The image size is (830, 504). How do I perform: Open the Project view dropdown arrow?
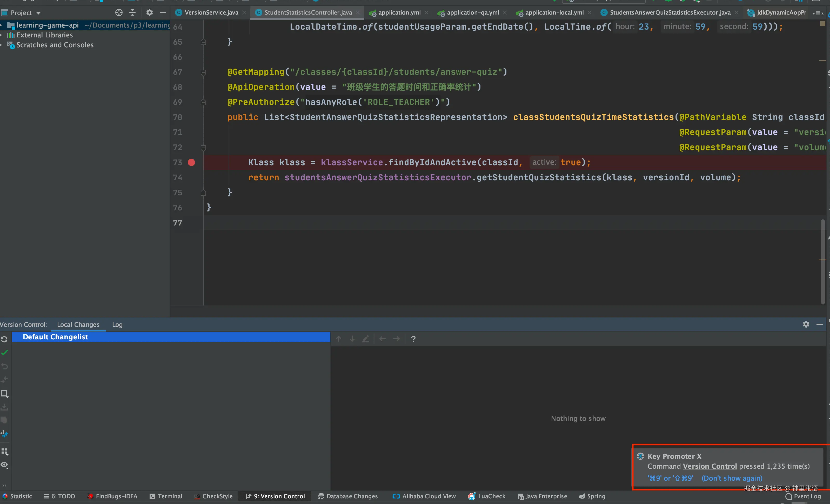coord(38,13)
